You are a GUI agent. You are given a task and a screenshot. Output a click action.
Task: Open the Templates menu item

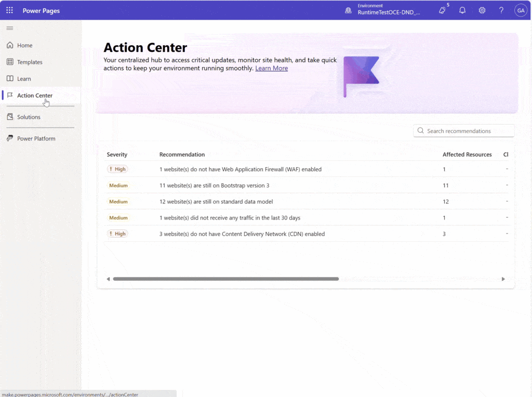point(41,62)
